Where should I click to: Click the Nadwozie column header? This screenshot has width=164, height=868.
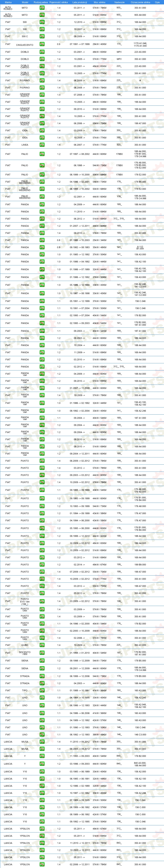[x=119, y=2]
